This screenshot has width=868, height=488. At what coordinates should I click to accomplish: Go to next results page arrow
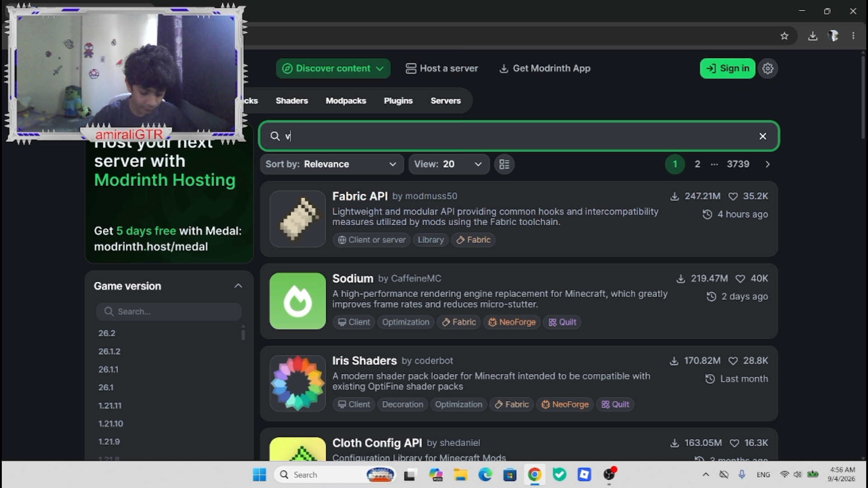click(x=767, y=164)
